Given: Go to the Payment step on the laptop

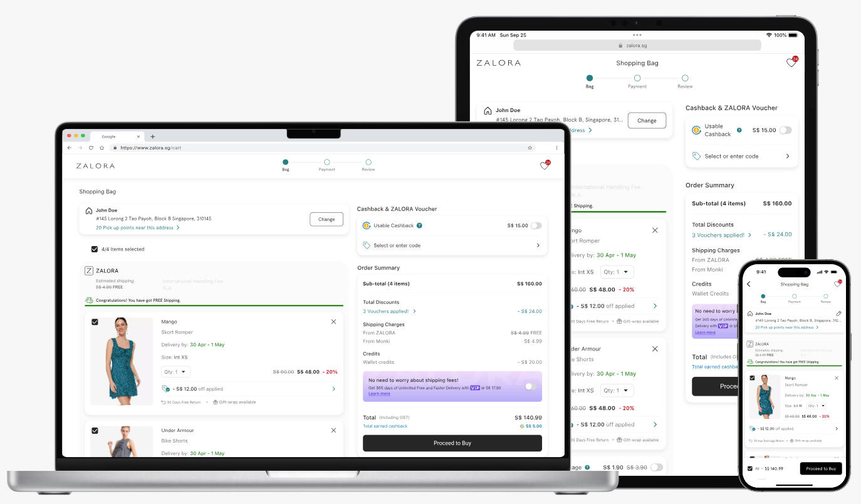Looking at the screenshot, I should click(326, 162).
